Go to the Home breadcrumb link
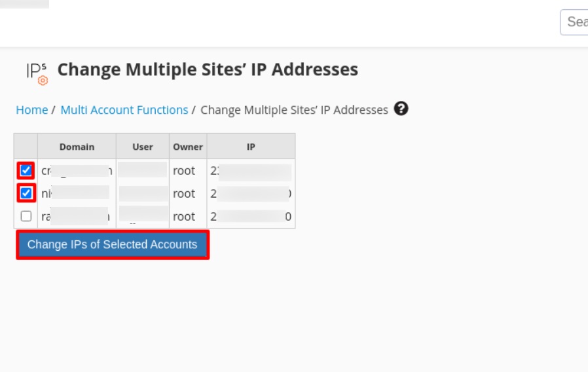The width and height of the screenshot is (588, 372). coord(31,110)
